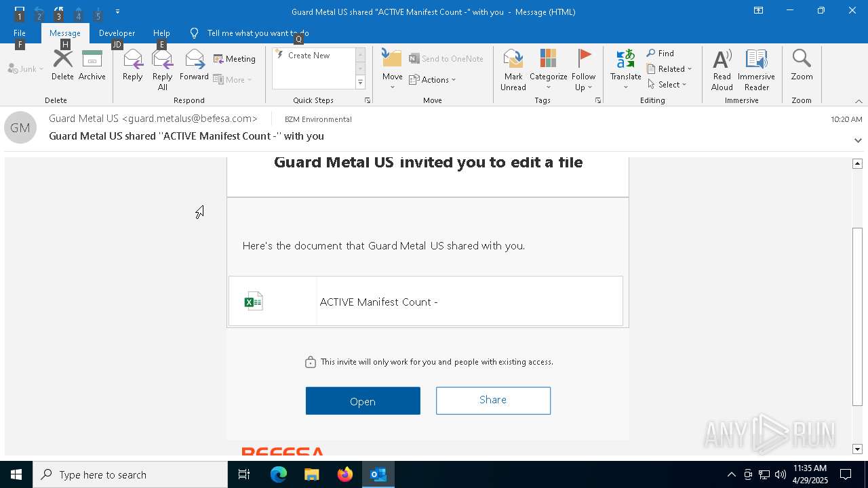Choose Reply All
The height and width of the screenshot is (488, 868).
[163, 69]
